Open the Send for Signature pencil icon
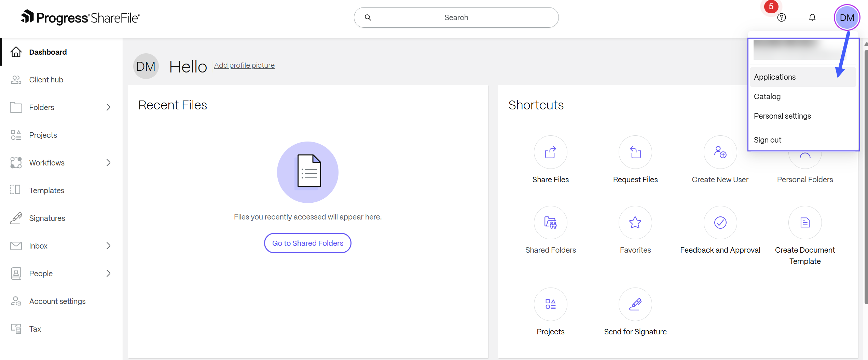Screen dimensions: 868x360 click(635, 304)
